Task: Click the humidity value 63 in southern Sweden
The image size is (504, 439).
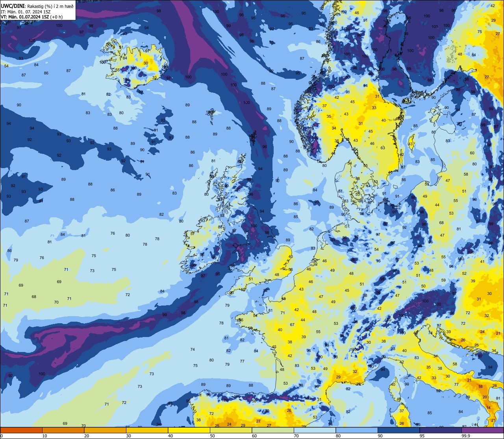Action: tap(383, 148)
